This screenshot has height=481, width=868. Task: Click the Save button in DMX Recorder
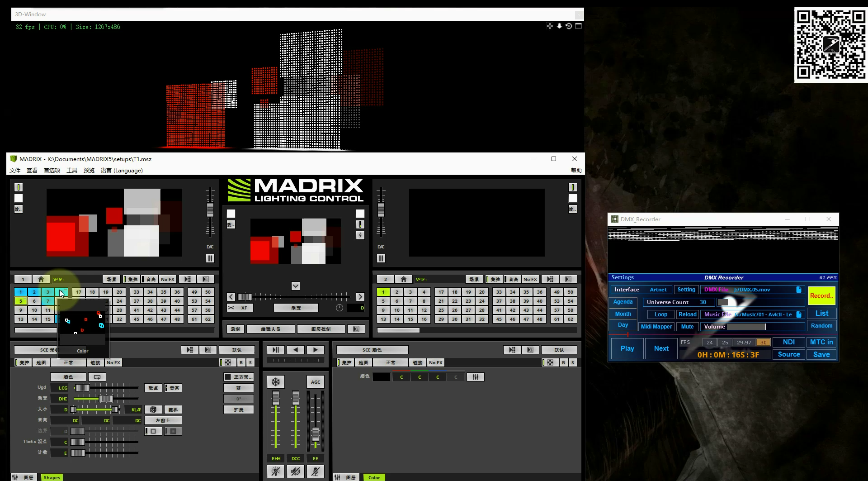(821, 355)
